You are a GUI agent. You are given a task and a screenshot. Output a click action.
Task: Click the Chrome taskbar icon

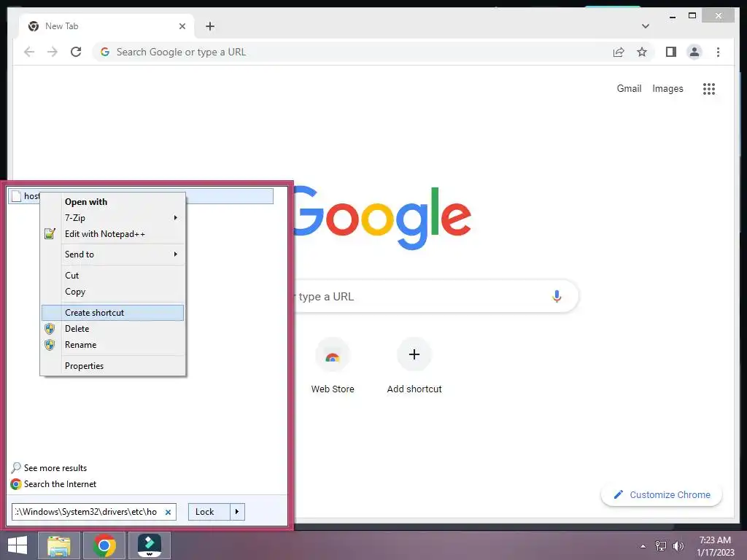coord(104,545)
